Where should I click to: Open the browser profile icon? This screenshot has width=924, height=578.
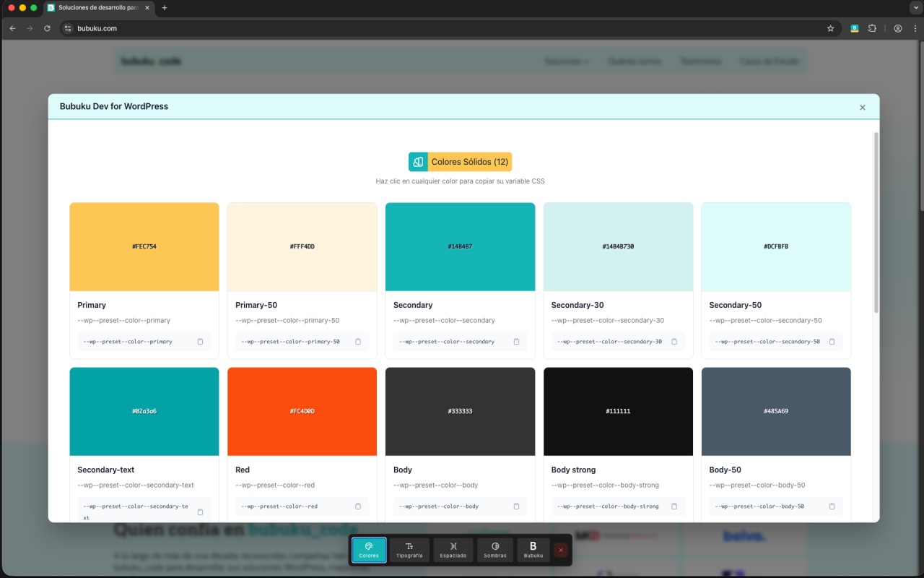pos(898,28)
